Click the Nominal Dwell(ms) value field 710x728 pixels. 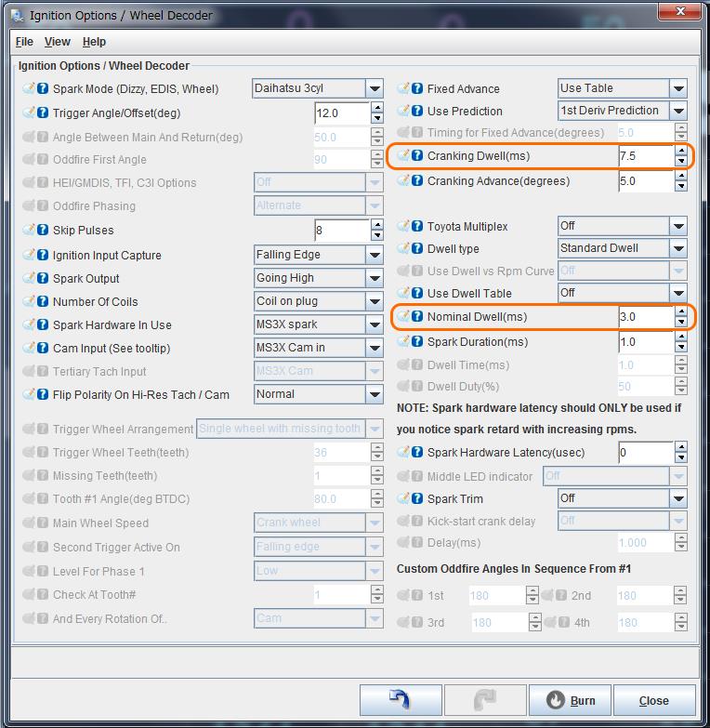[646, 317]
